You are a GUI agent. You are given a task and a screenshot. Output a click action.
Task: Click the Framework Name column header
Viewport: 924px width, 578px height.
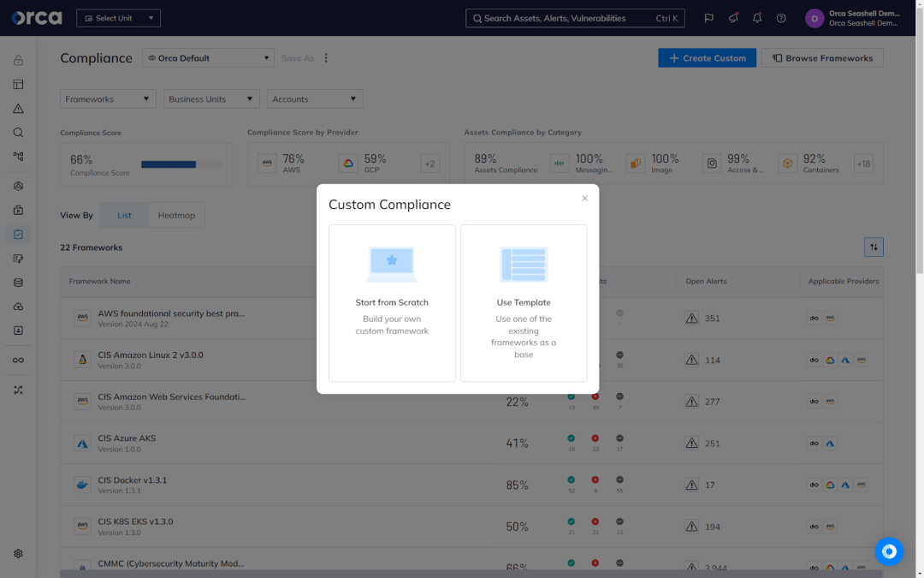pos(99,282)
